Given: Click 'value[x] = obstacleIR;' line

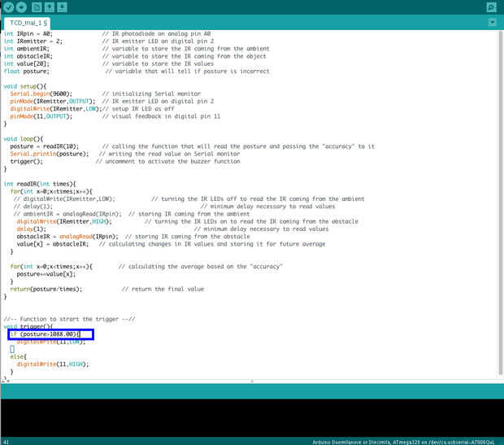Looking at the screenshot, I should [53, 244].
